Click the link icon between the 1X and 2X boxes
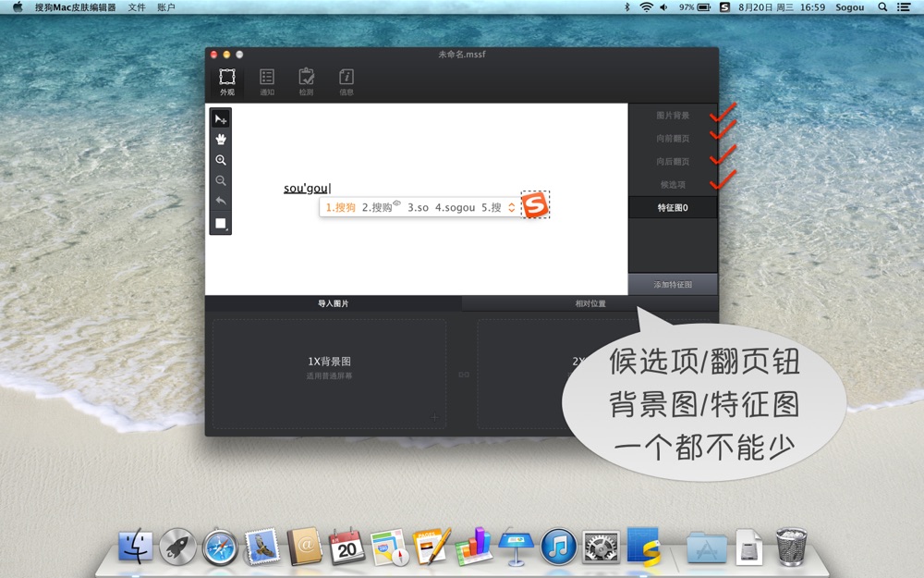The height and width of the screenshot is (578, 924). pos(464,375)
